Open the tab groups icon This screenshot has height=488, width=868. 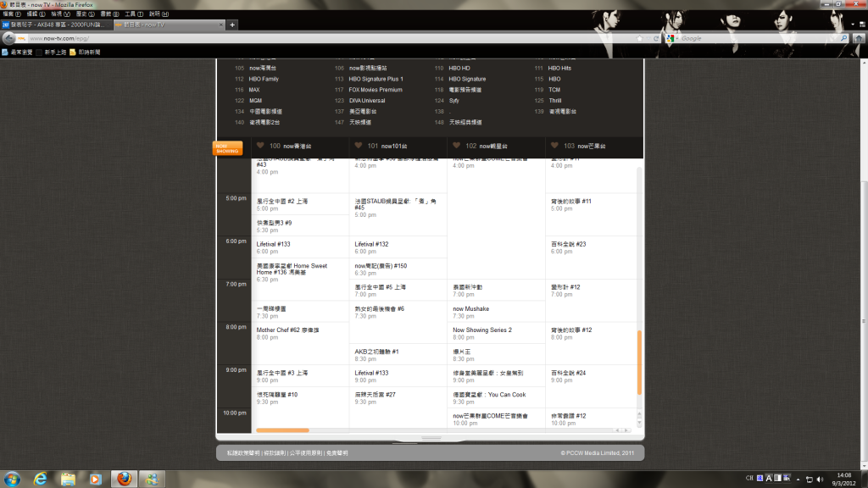click(x=862, y=25)
